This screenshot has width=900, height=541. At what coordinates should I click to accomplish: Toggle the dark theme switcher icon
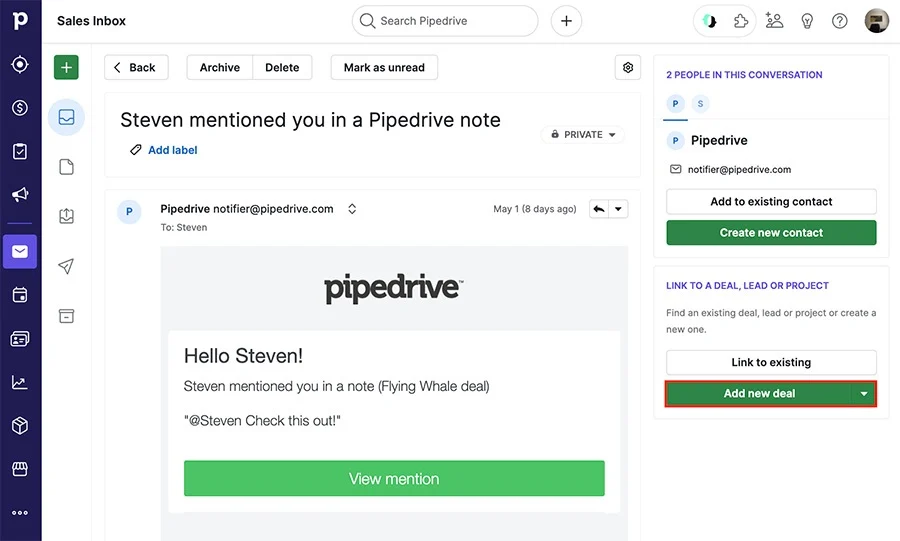[709, 21]
